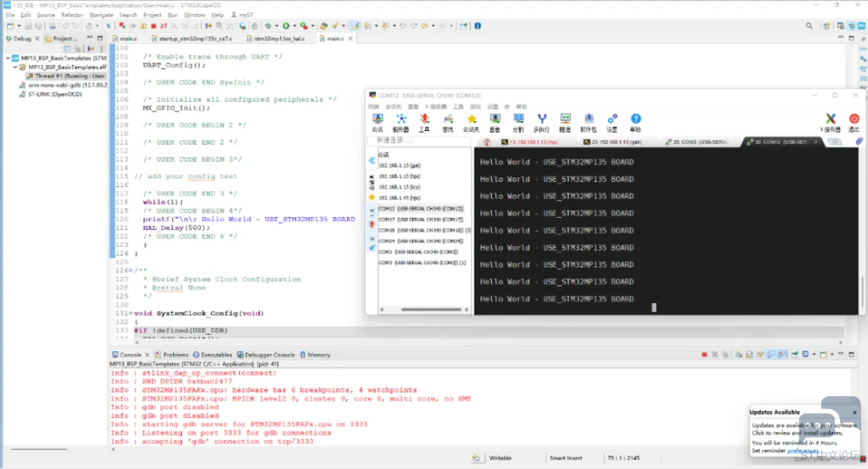
Task: Click the green Run button in toolbar
Action: [286, 25]
